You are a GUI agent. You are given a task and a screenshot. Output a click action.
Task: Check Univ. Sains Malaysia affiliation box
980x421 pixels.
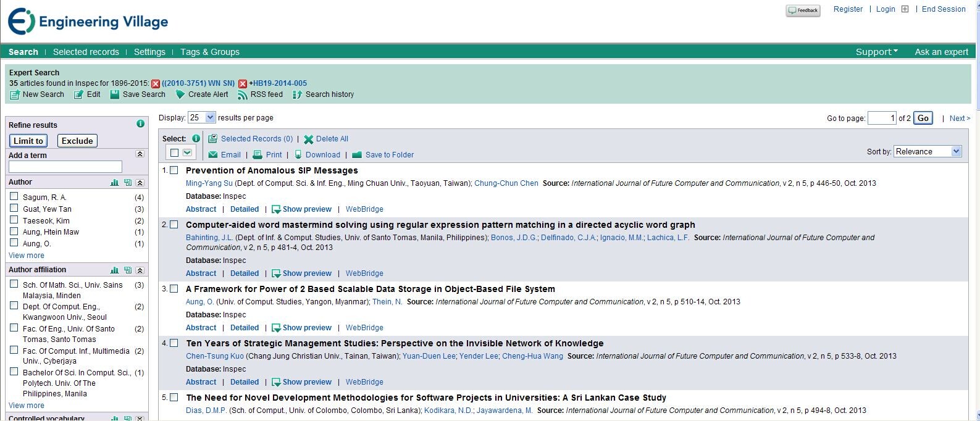coord(14,284)
